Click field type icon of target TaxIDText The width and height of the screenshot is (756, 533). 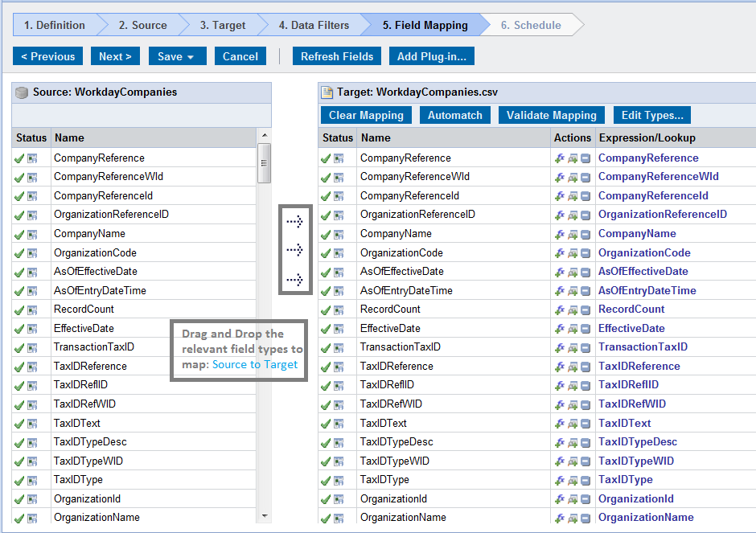pyautogui.click(x=339, y=424)
